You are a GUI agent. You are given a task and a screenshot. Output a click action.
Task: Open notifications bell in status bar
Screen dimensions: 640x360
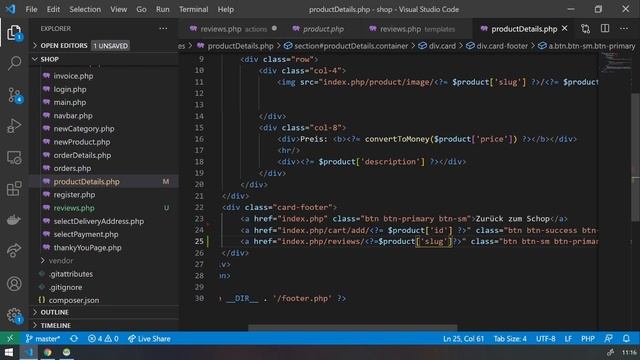626,339
